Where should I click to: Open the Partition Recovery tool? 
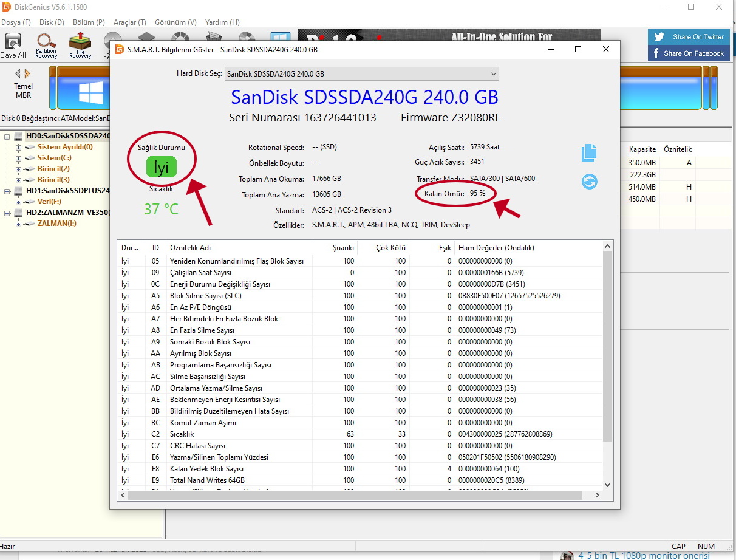46,46
